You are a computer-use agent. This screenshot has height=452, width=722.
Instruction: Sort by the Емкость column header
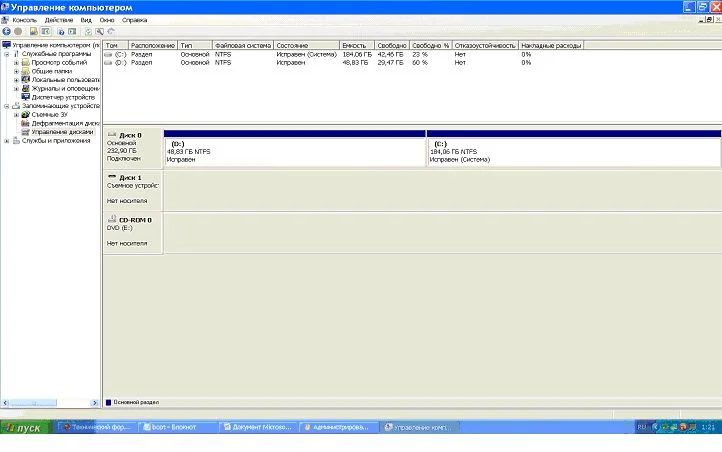pyautogui.click(x=357, y=46)
